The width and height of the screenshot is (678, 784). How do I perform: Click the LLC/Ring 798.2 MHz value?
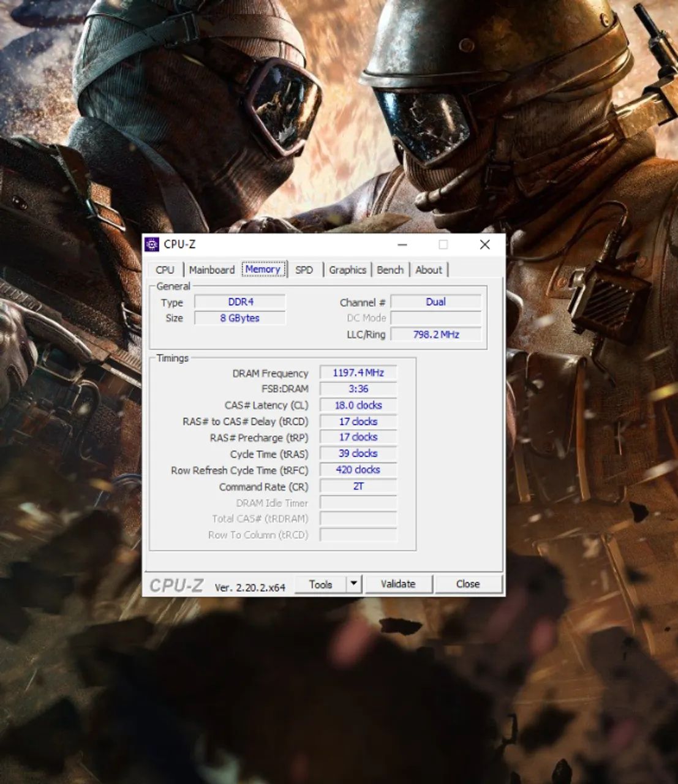436,334
